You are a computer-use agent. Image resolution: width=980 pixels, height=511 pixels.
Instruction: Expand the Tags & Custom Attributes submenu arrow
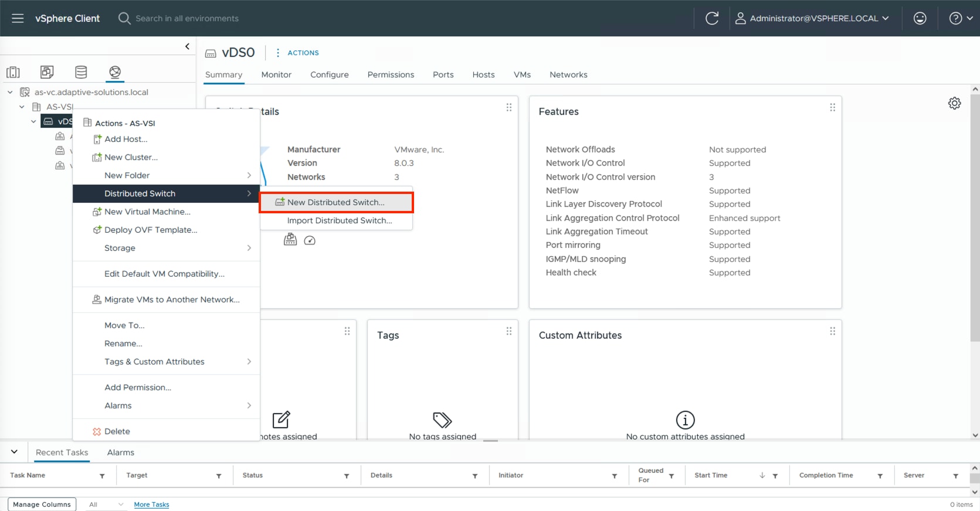pos(249,362)
